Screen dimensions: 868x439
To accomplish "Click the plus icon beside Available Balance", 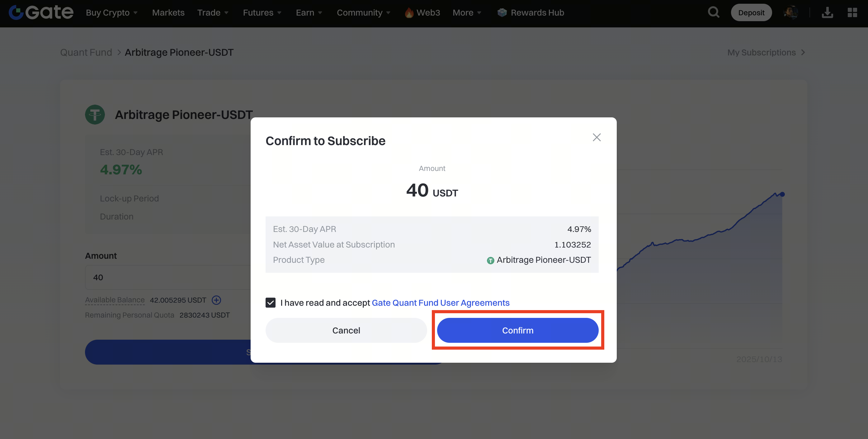I will pyautogui.click(x=216, y=300).
